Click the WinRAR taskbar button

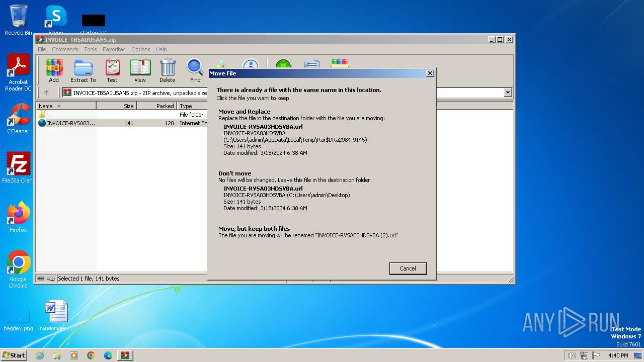tap(125, 355)
